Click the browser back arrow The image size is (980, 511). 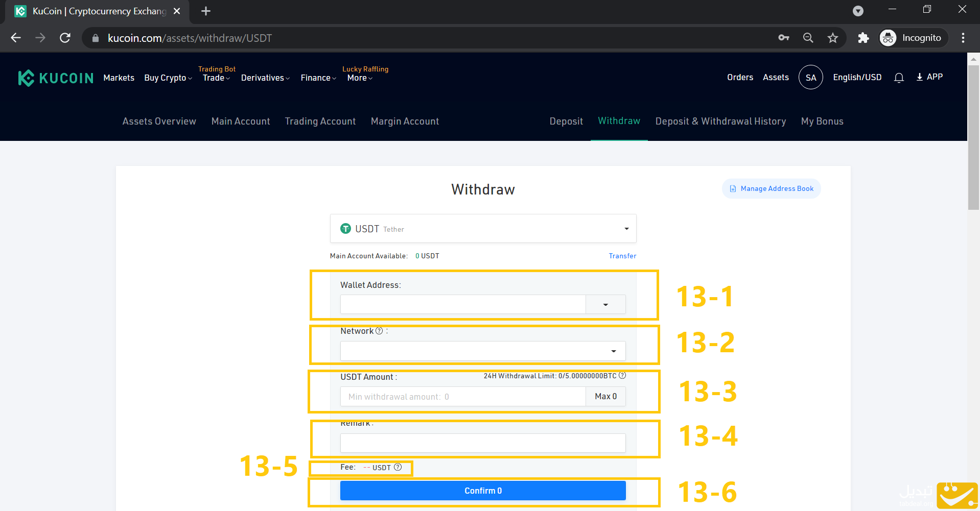coord(16,38)
